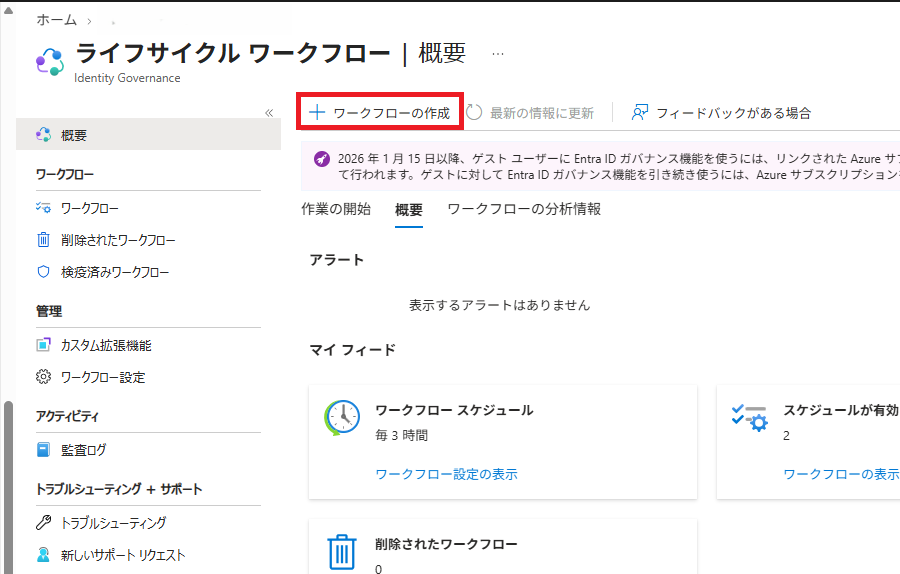Click the rocket icon in the notification banner
900x574 pixels.
point(322,159)
